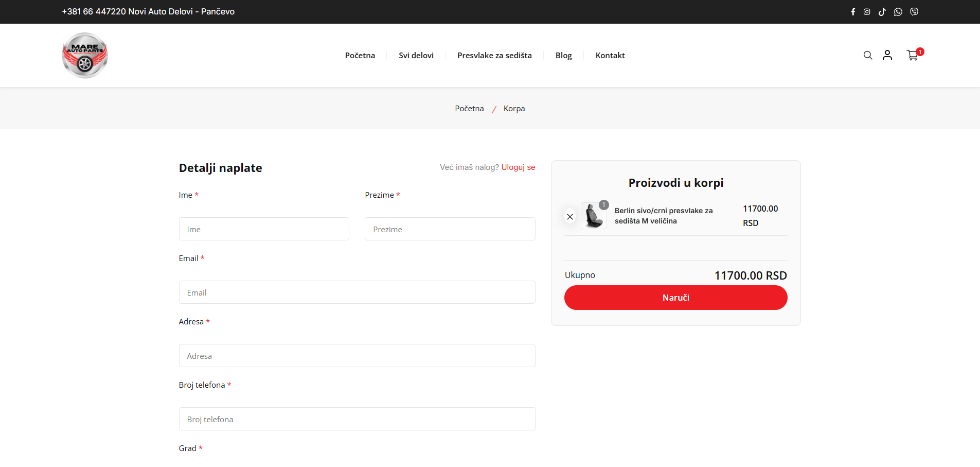Open Presvlake za sedišta menu item
Viewport: 980px width, 467px height.
[x=494, y=56]
